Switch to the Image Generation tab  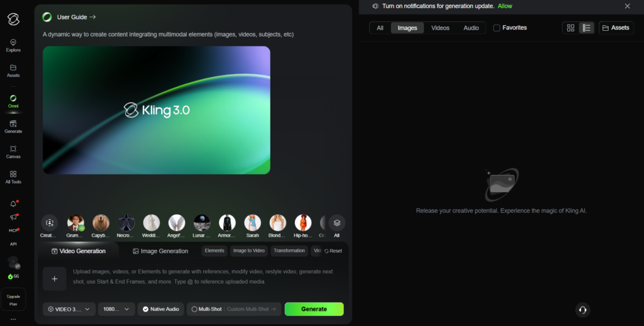click(x=160, y=251)
